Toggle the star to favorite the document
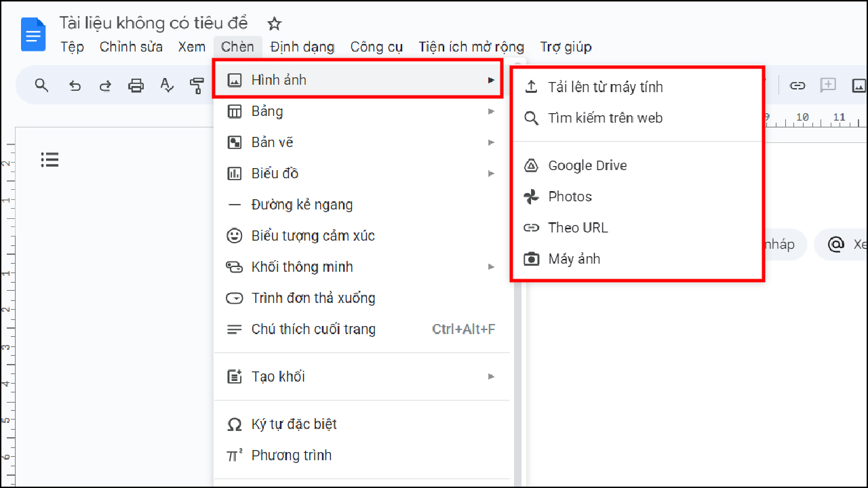The height and width of the screenshot is (488, 868). [x=274, y=22]
